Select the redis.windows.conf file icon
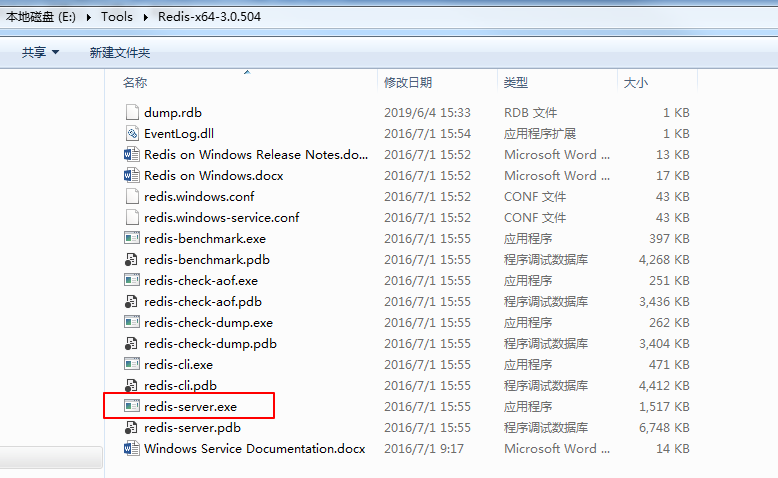The height and width of the screenshot is (478, 778). [x=132, y=196]
